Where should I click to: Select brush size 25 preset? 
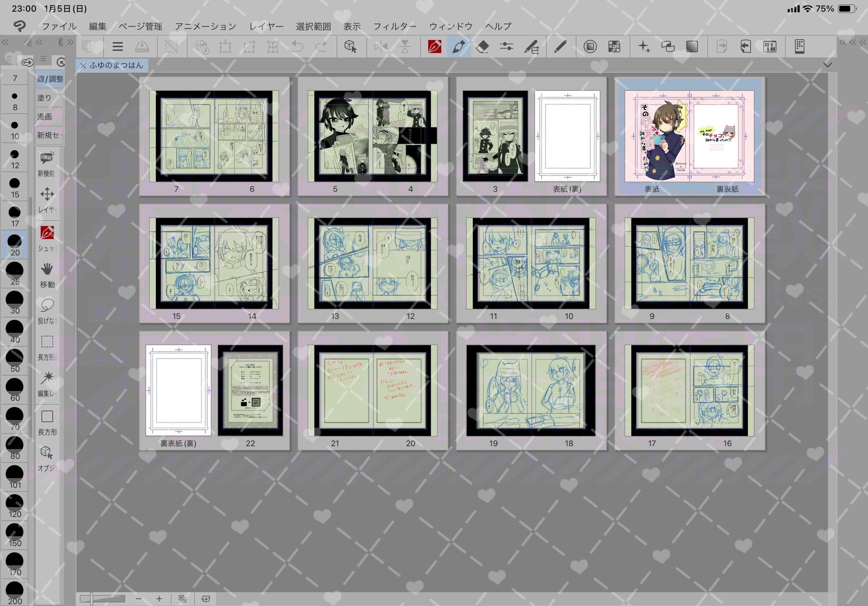point(15,274)
